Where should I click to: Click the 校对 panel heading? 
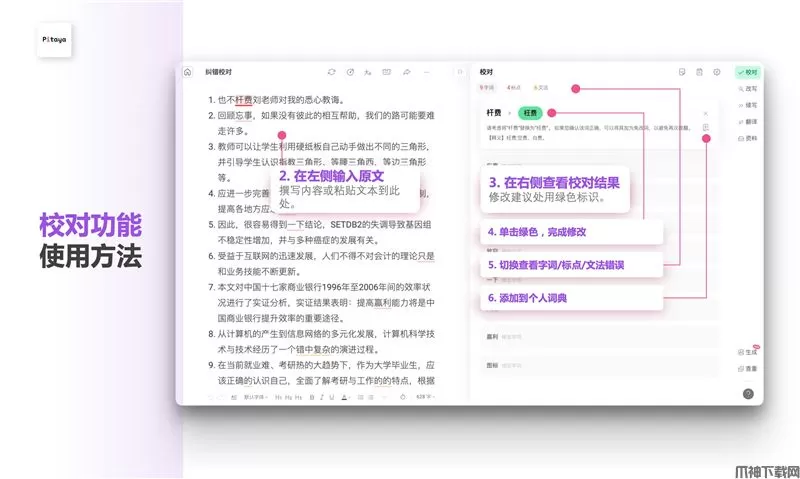(x=486, y=72)
